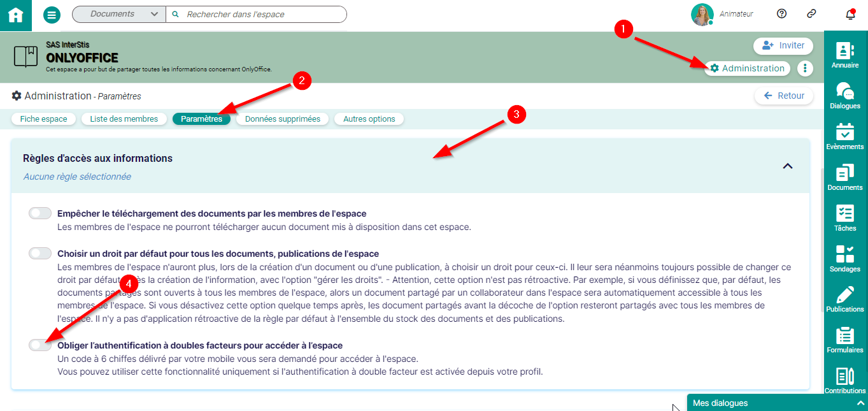Click the Animateur profile avatar

pyautogui.click(x=702, y=15)
